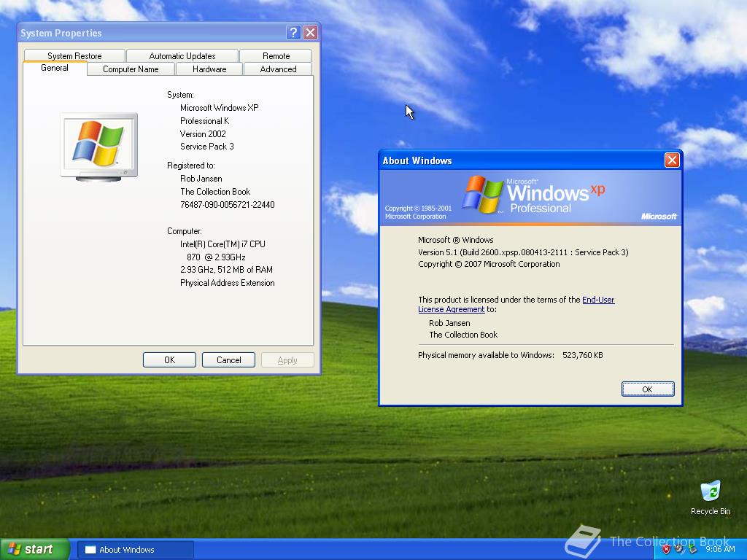Open the License Agreement link in About Windows
This screenshot has height=560, width=747.
coord(451,309)
